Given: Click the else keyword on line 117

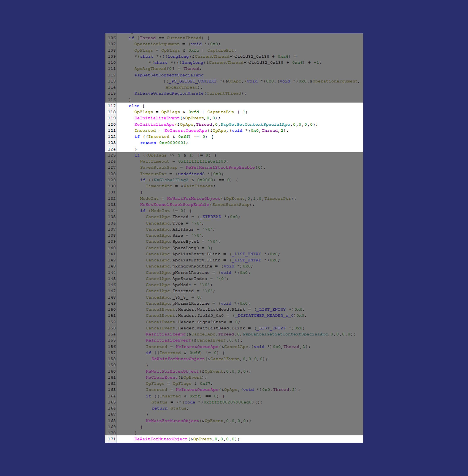Looking at the screenshot, I should [134, 106].
